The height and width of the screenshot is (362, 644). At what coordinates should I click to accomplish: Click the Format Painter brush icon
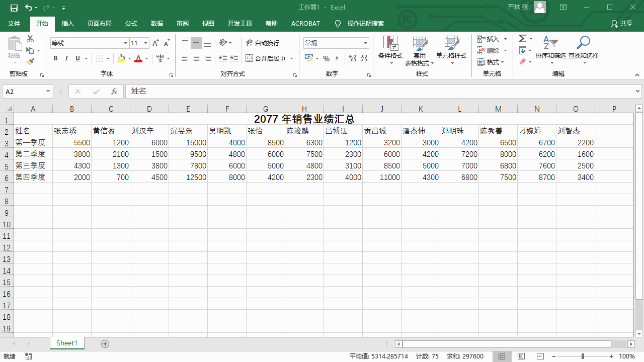click(x=30, y=62)
